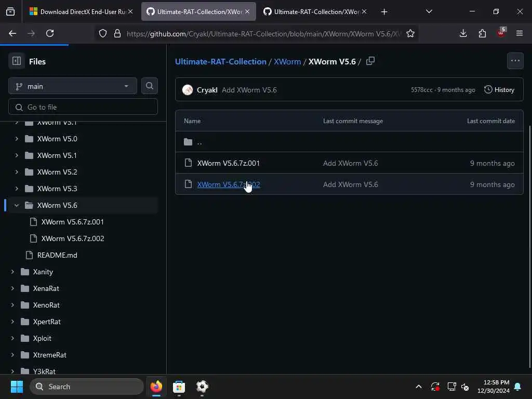The image size is (532, 399).
Task: Open the notification bell
Action: [x=517, y=387]
